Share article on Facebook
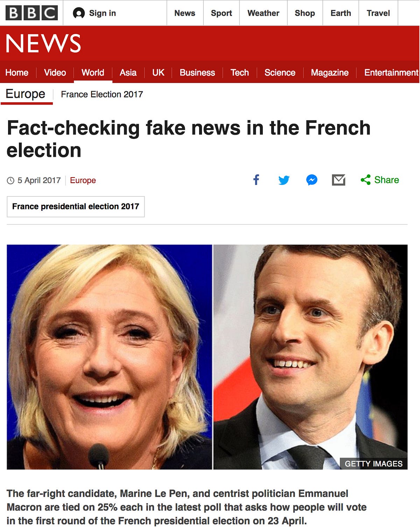This screenshot has height=529, width=420. tap(256, 180)
